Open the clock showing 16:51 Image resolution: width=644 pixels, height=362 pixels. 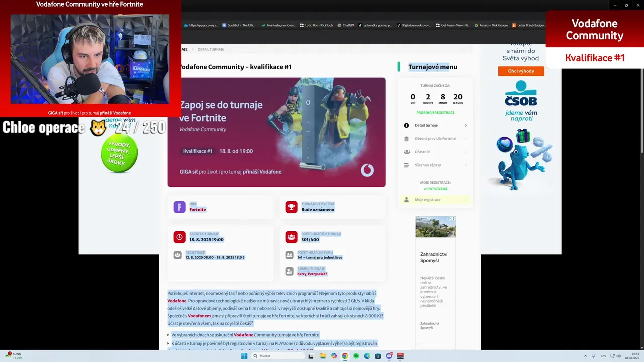(632, 356)
